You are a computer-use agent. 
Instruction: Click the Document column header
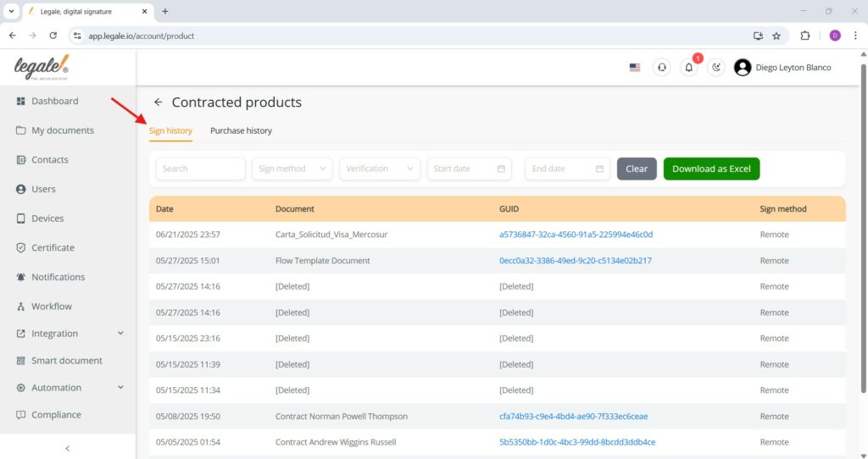pyautogui.click(x=294, y=209)
